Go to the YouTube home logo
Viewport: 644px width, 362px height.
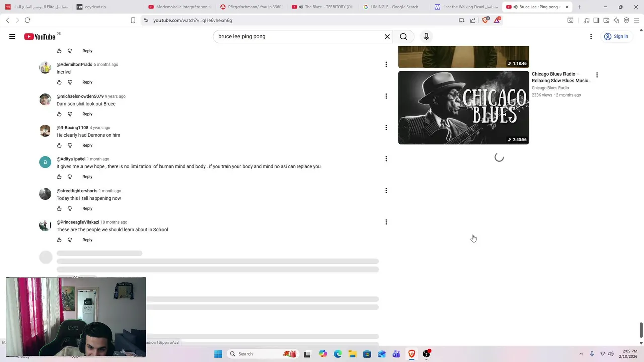coord(40,36)
